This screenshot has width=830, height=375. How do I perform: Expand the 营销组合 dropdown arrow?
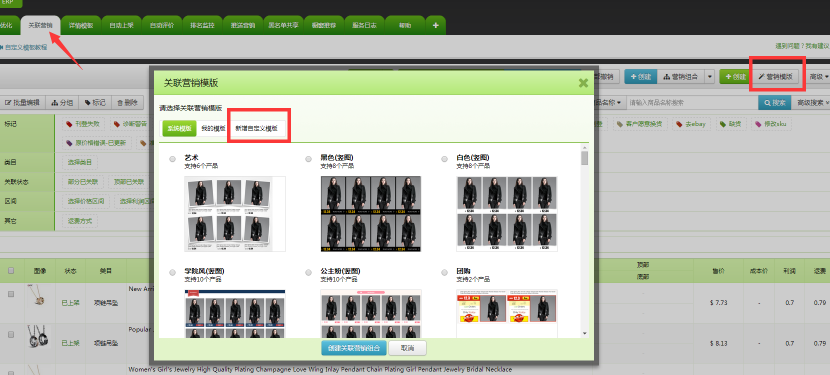pyautogui.click(x=710, y=77)
